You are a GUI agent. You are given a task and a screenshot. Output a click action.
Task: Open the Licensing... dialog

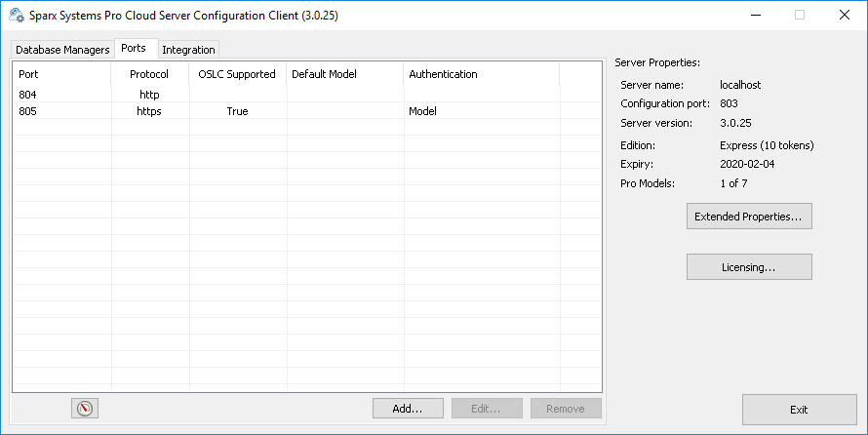749,267
